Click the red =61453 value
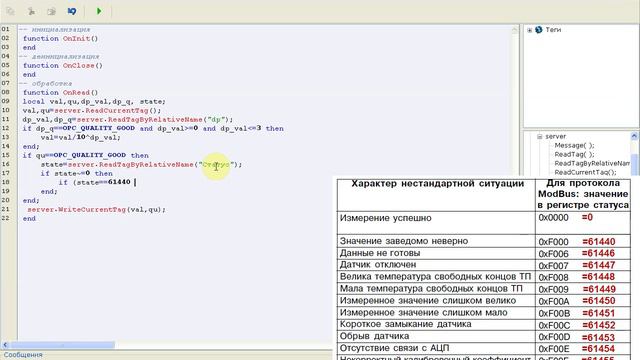This screenshot has width=640, height=360. click(x=599, y=338)
